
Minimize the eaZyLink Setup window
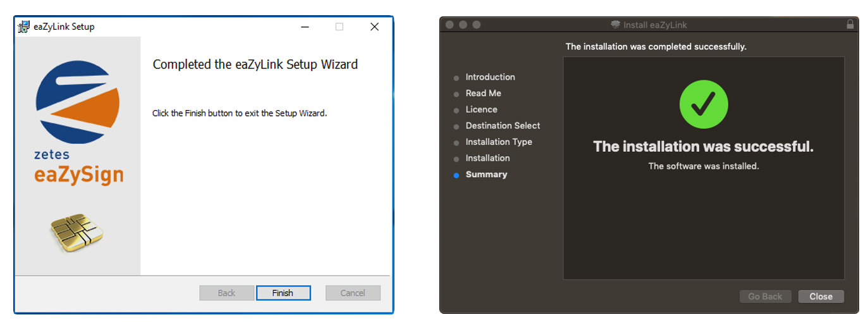point(305,27)
